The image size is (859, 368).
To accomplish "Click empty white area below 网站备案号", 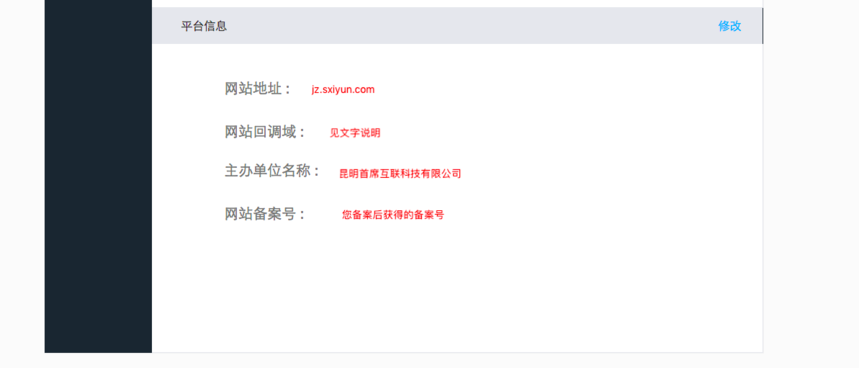I will (x=457, y=290).
